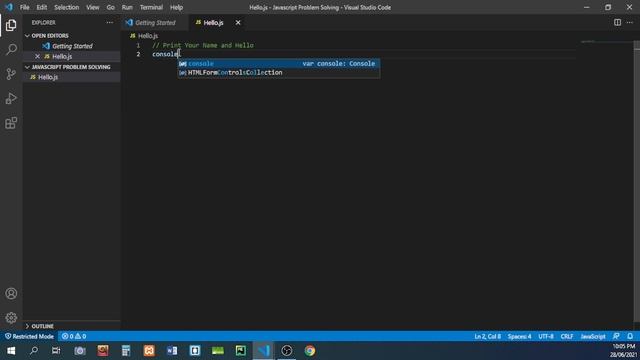Image resolution: width=640 pixels, height=360 pixels.
Task: Open the Selection menu
Action: 67,7
